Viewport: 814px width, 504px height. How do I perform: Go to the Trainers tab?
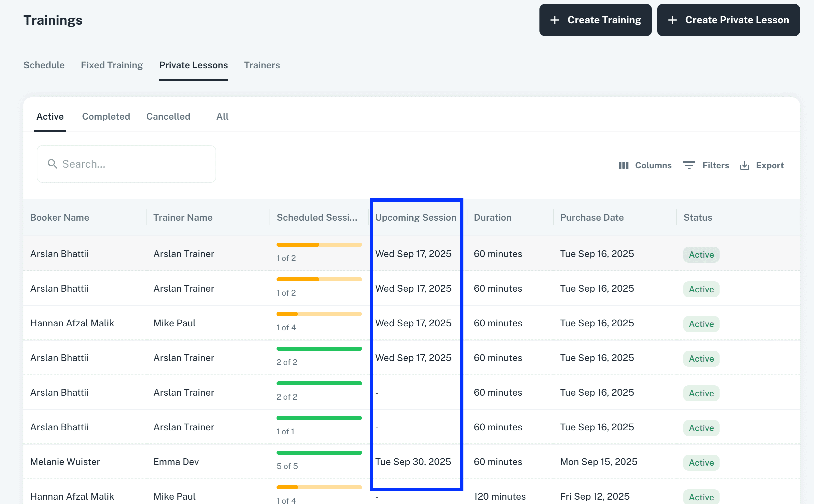[x=262, y=65]
